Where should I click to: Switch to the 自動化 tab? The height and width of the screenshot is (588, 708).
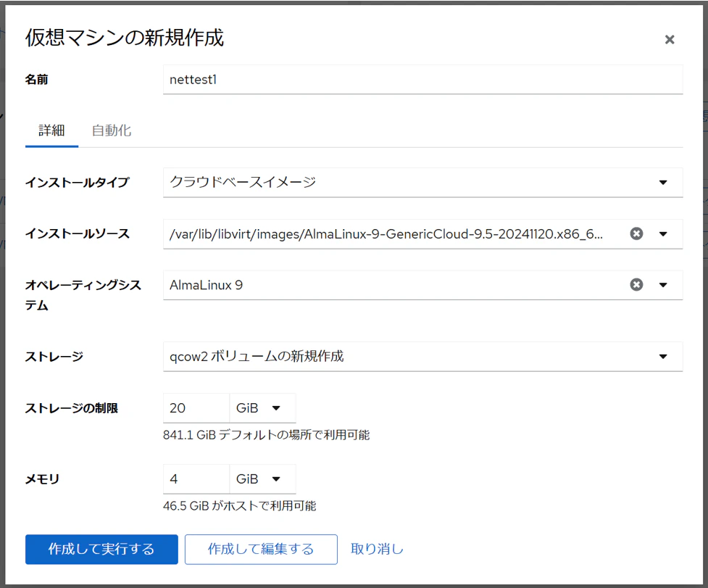pos(112,131)
